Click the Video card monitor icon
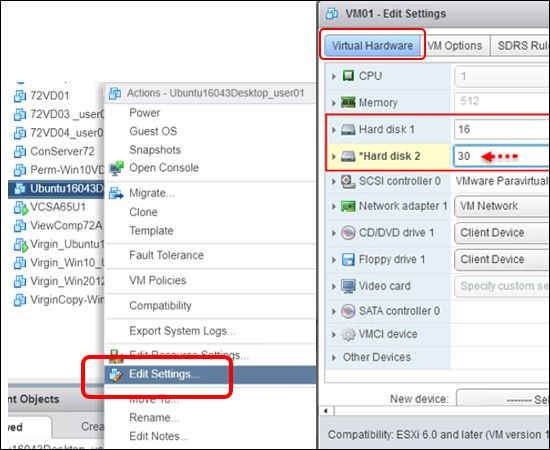 pyautogui.click(x=348, y=286)
